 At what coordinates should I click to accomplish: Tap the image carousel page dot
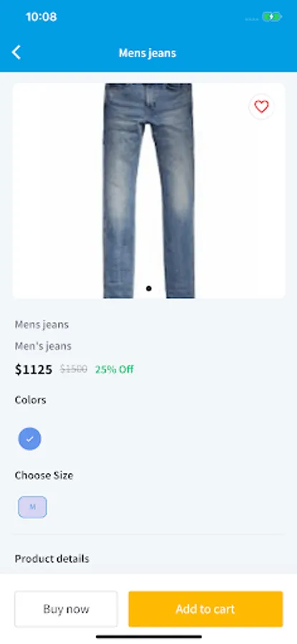pyautogui.click(x=149, y=288)
